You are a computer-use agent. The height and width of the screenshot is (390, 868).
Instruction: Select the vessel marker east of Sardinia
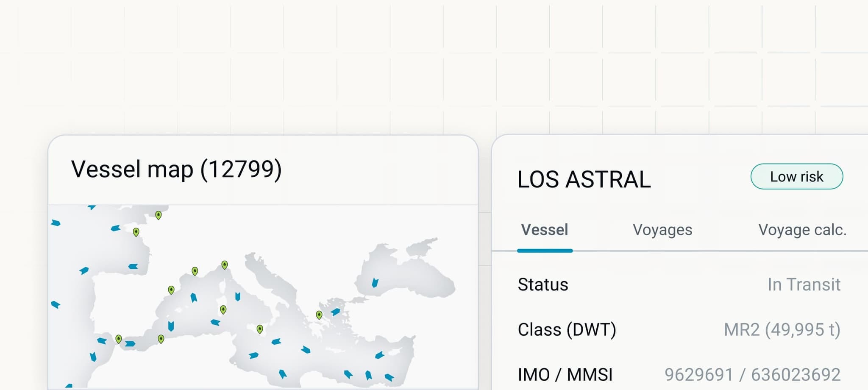[238, 296]
